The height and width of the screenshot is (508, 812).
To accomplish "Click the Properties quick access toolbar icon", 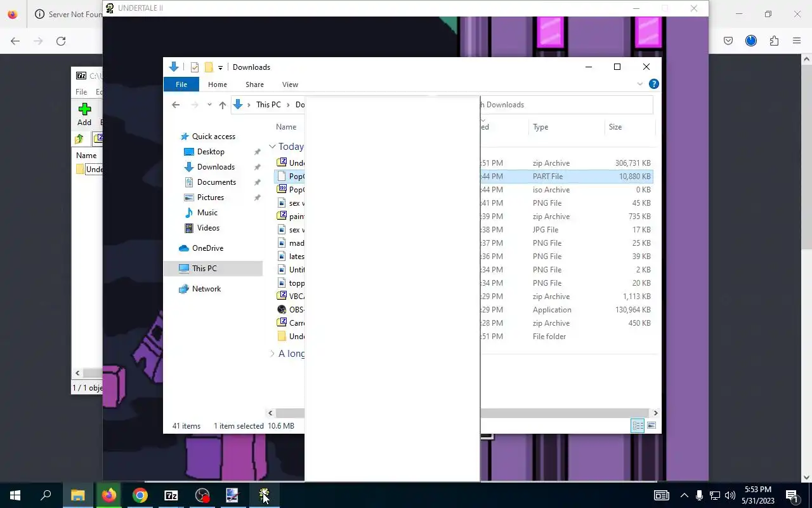I will tap(195, 67).
